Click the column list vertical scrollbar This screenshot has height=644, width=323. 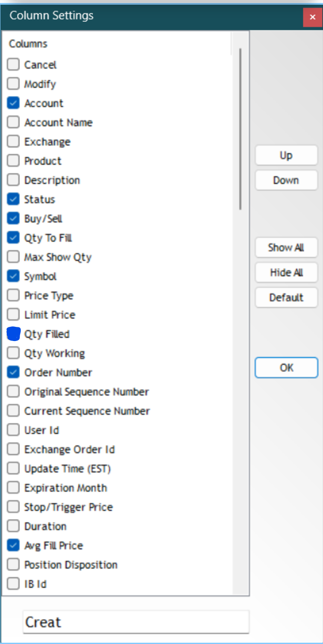click(x=241, y=128)
